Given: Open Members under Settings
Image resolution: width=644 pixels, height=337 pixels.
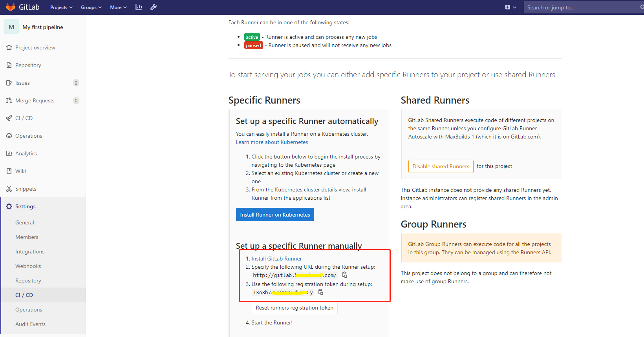Looking at the screenshot, I should 27,237.
